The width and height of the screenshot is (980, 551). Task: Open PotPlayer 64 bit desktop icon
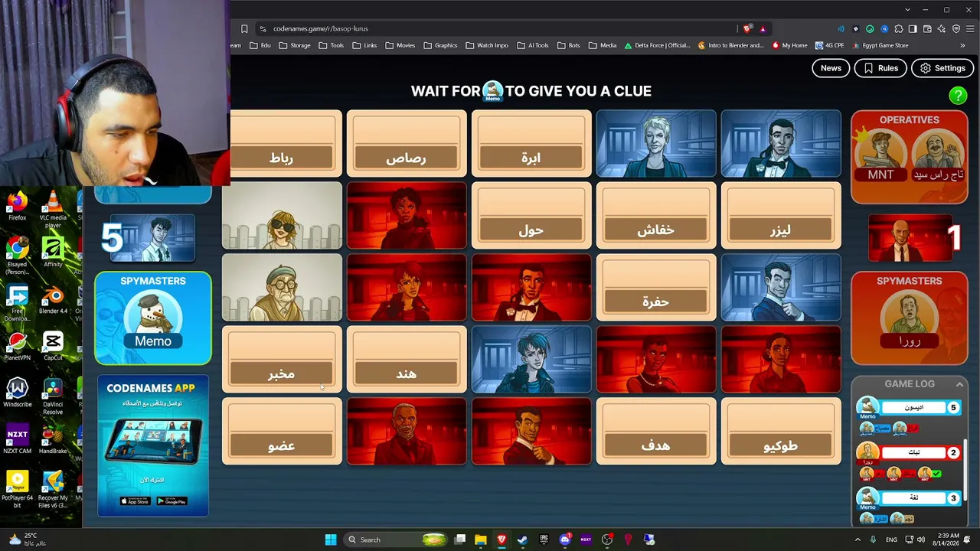(17, 490)
